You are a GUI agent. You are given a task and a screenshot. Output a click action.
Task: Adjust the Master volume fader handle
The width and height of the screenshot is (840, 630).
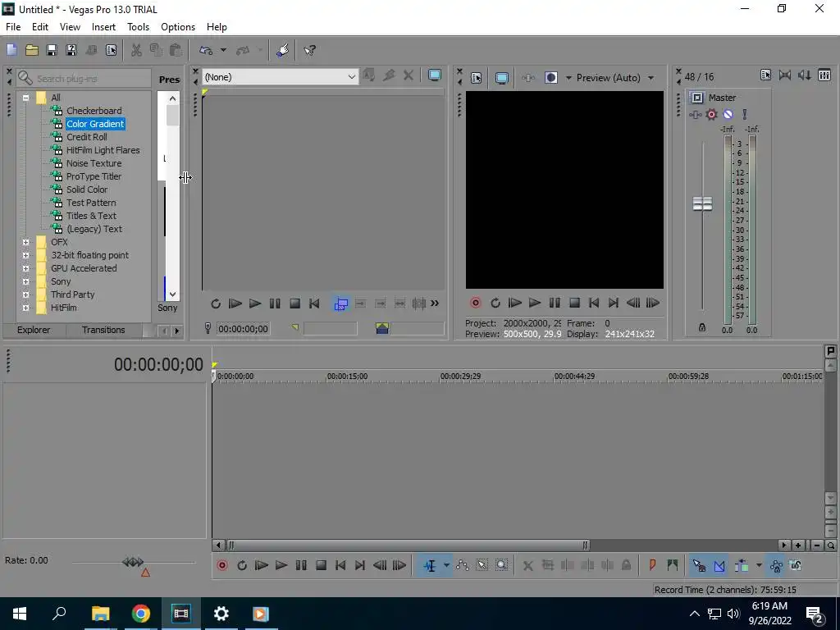click(702, 203)
